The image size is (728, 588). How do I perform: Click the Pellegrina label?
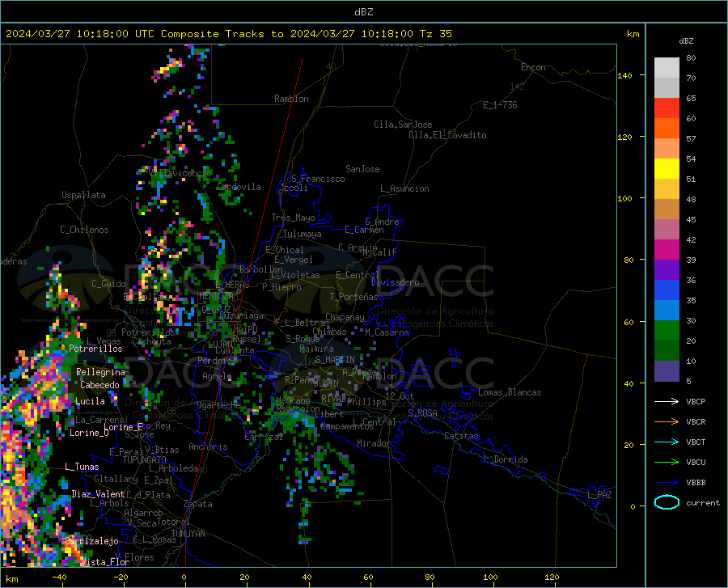coord(101,372)
